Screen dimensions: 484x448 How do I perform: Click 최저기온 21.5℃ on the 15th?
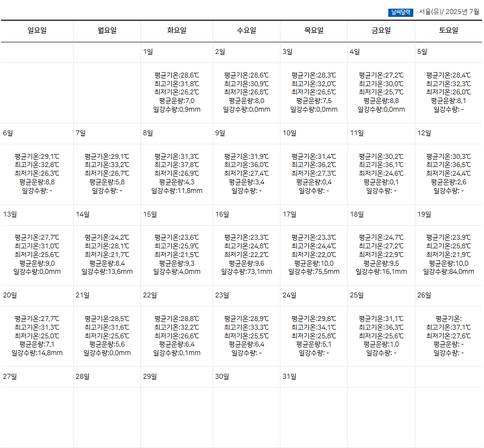[177, 254]
